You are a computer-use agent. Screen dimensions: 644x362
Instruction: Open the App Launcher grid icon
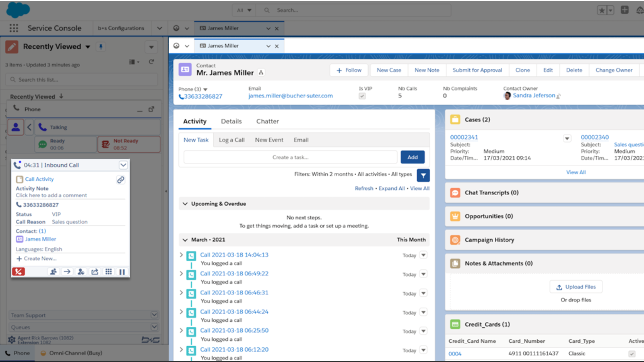coord(14,28)
